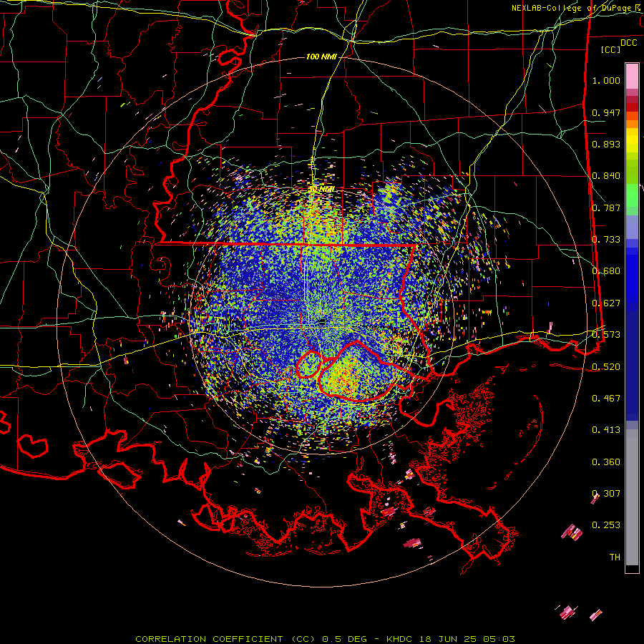Click the 0.840 legend value
Screen dimensions: 644x644
tap(606, 176)
